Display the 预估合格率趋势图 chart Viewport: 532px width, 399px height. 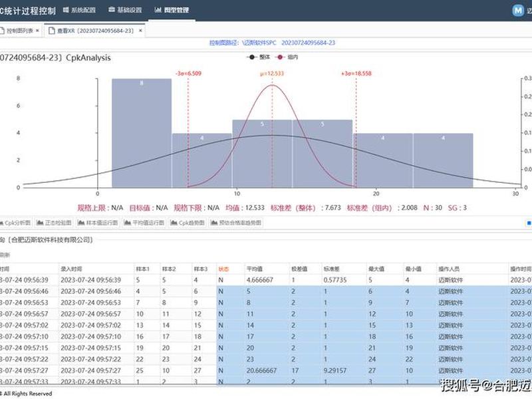[x=236, y=223]
